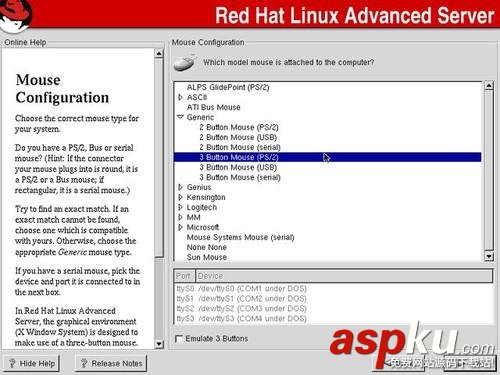
Task: Click mouse list scrollbar up arrow
Action: [x=489, y=86]
